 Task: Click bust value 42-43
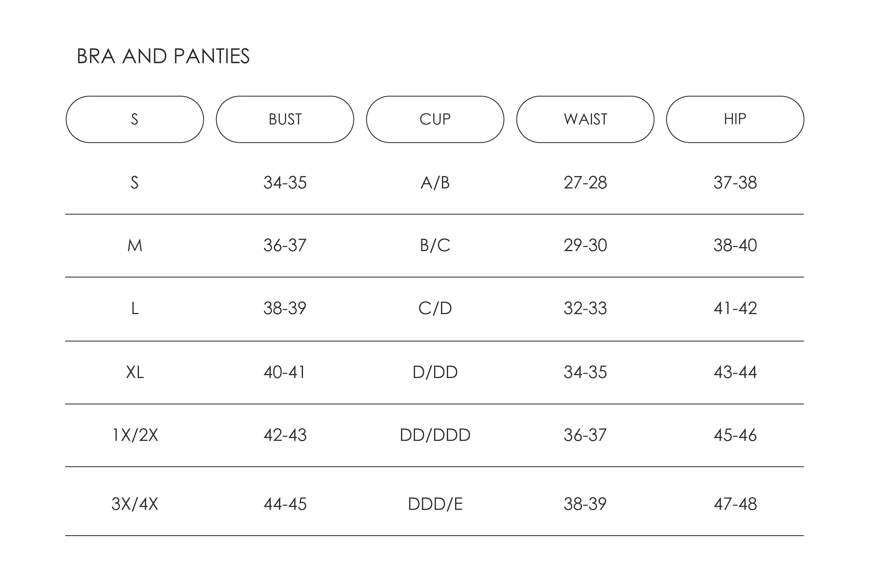(285, 435)
